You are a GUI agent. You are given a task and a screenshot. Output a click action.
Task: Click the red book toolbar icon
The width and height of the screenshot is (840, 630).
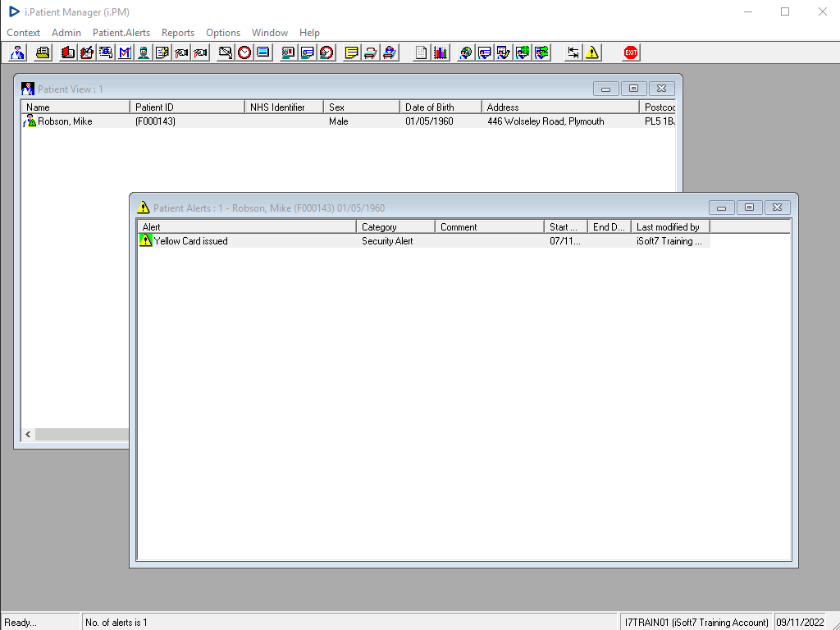(x=68, y=52)
